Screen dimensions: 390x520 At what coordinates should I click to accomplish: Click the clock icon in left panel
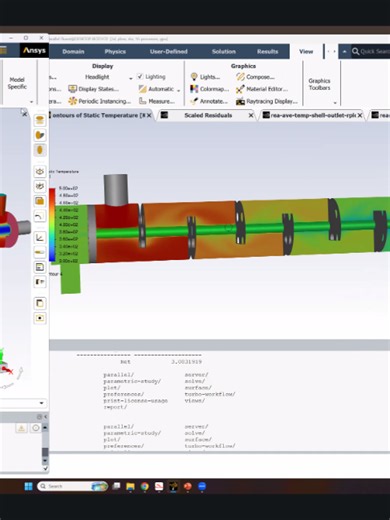(x=36, y=428)
